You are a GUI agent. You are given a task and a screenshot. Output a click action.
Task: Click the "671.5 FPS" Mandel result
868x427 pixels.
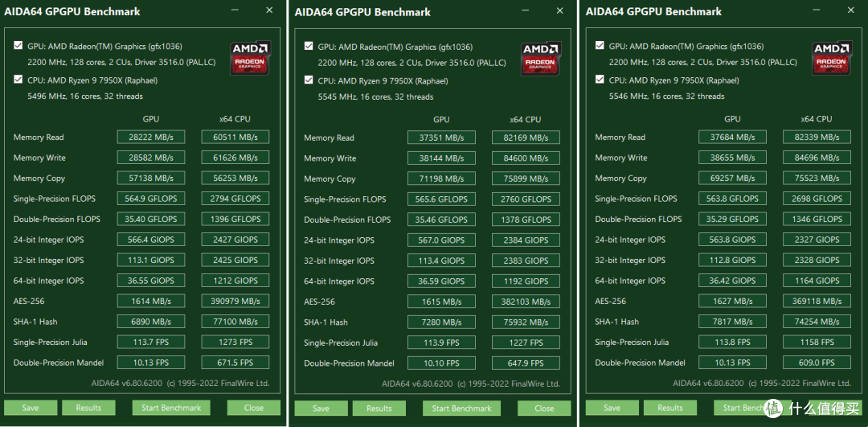click(235, 363)
